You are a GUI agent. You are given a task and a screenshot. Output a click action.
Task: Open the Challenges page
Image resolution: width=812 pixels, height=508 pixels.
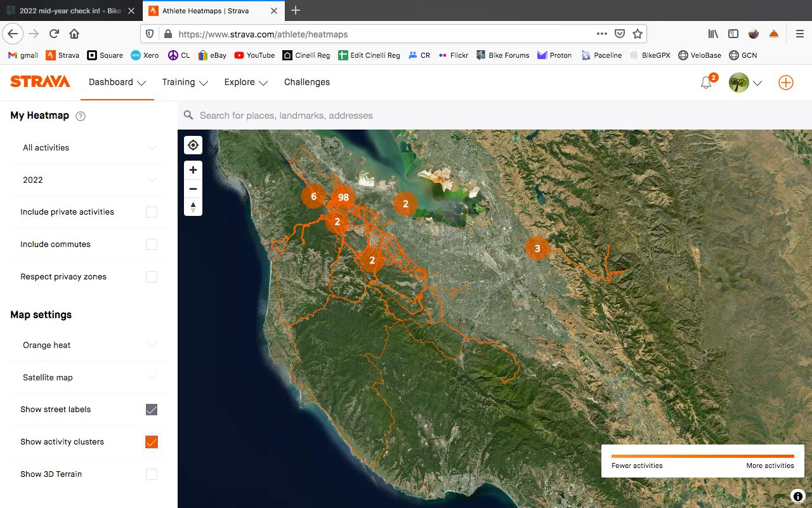(307, 83)
